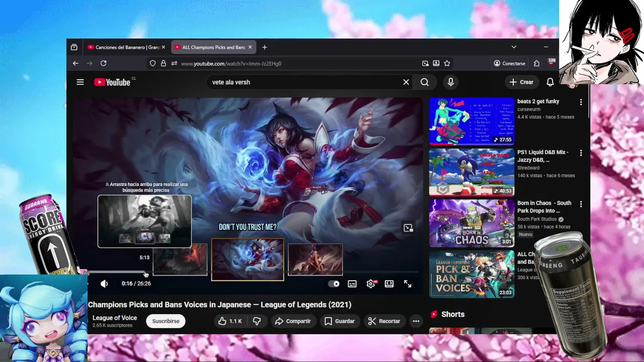Toggle subtitles captions button
This screenshot has height=362, width=644.
(x=352, y=284)
